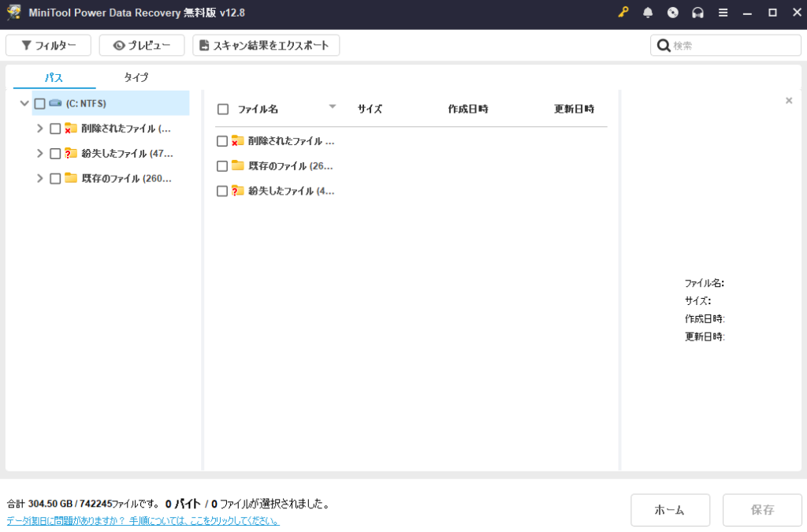Open the hamburger menu icon
The height and width of the screenshot is (532, 807).
pos(722,13)
